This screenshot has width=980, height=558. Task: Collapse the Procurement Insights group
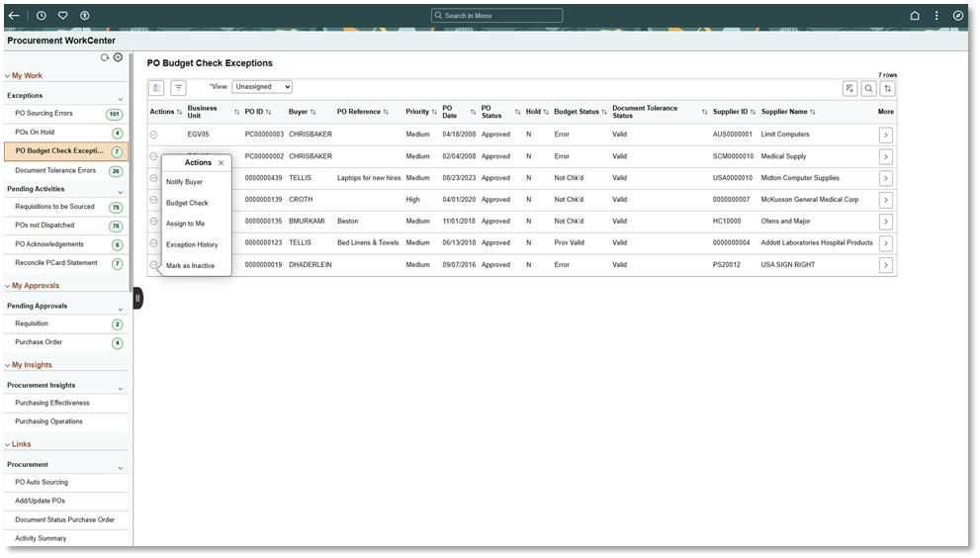pyautogui.click(x=120, y=389)
